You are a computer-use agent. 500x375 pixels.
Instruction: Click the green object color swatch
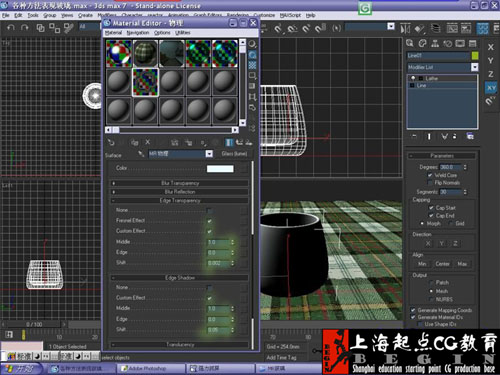point(475,56)
